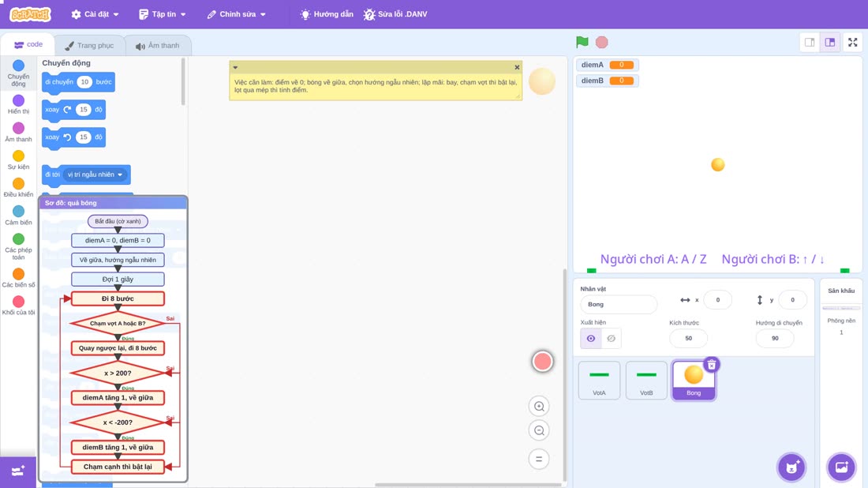Select the Âm thanh block category
868x488 pixels.
(x=18, y=132)
